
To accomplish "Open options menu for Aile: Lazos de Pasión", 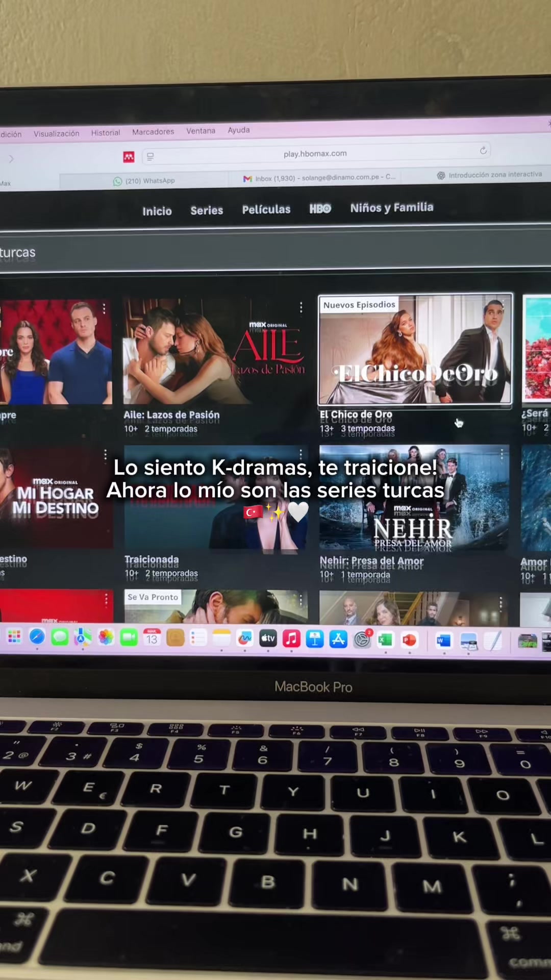I will coord(301,307).
